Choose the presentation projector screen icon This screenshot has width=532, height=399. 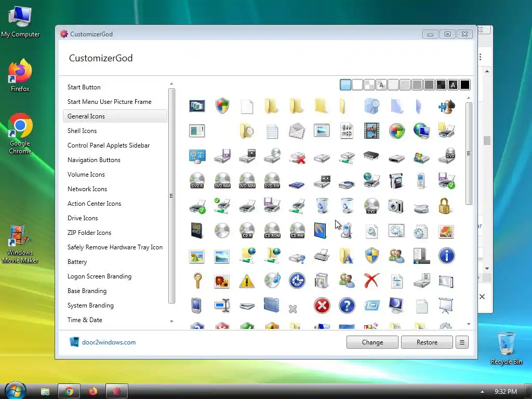pyautogui.click(x=446, y=305)
